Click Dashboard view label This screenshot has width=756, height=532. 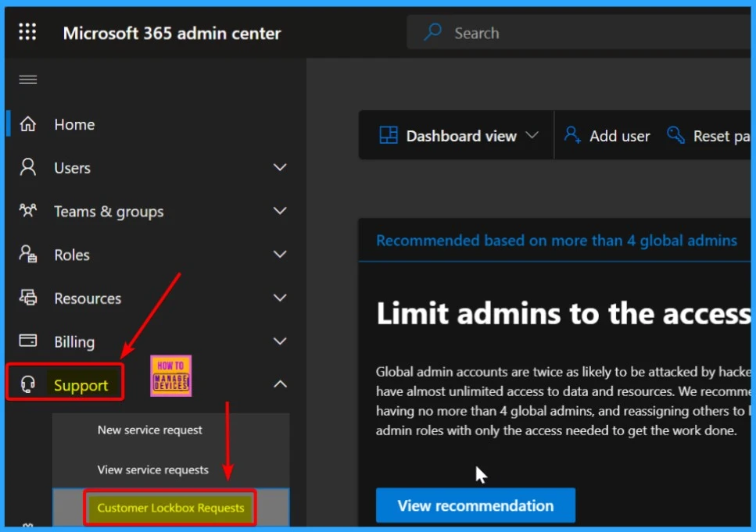(461, 136)
